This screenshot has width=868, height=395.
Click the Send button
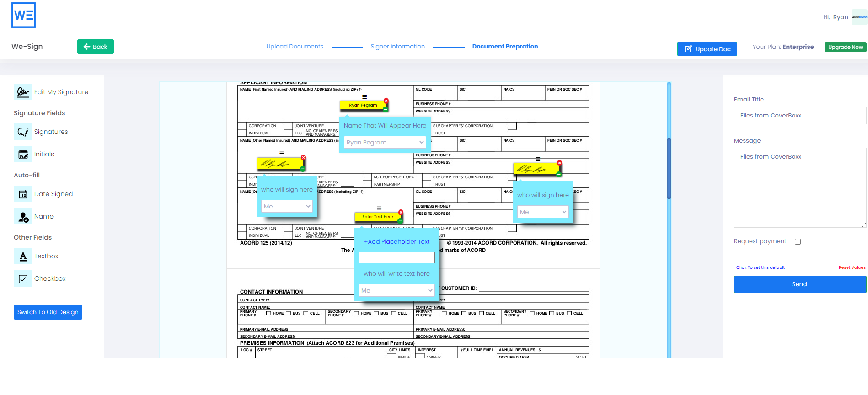pos(800,284)
